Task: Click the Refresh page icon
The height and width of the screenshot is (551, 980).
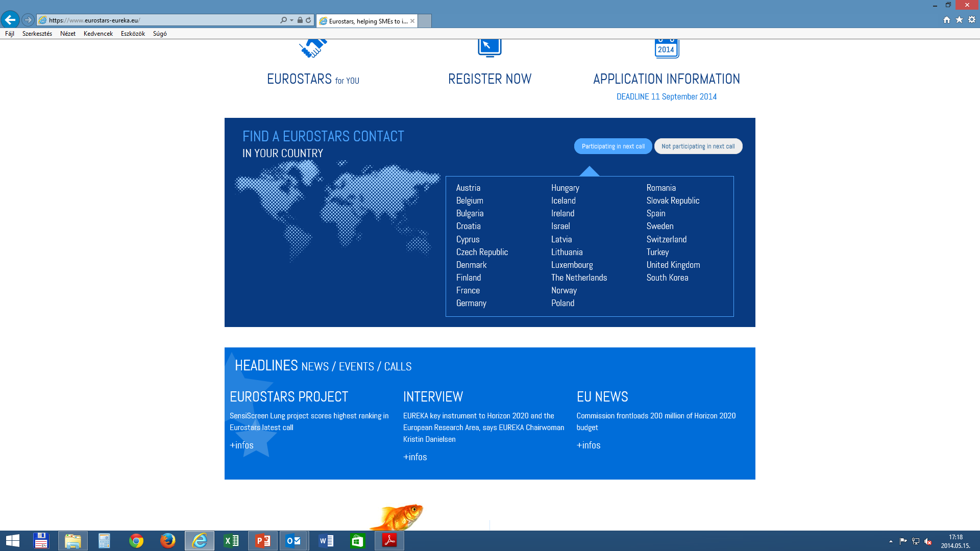Action: coord(308,20)
